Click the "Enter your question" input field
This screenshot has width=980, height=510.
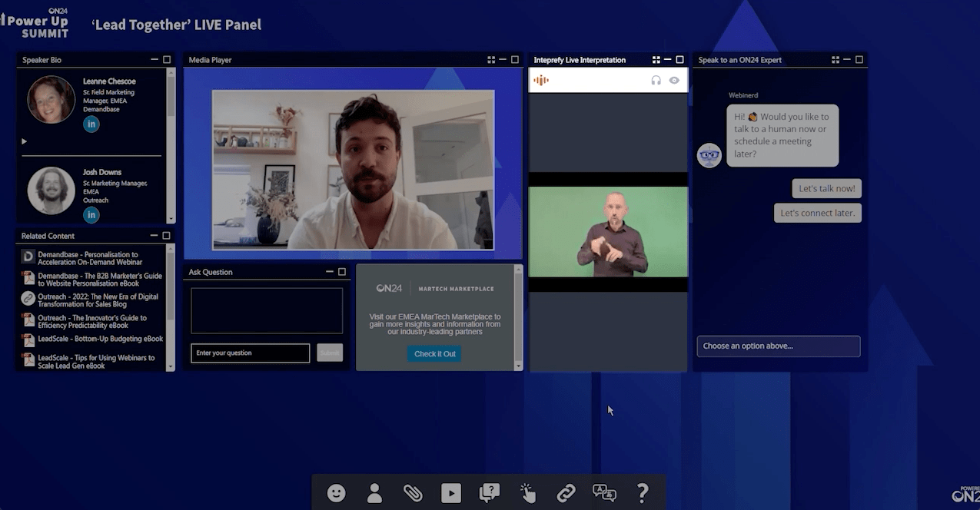[250, 353]
